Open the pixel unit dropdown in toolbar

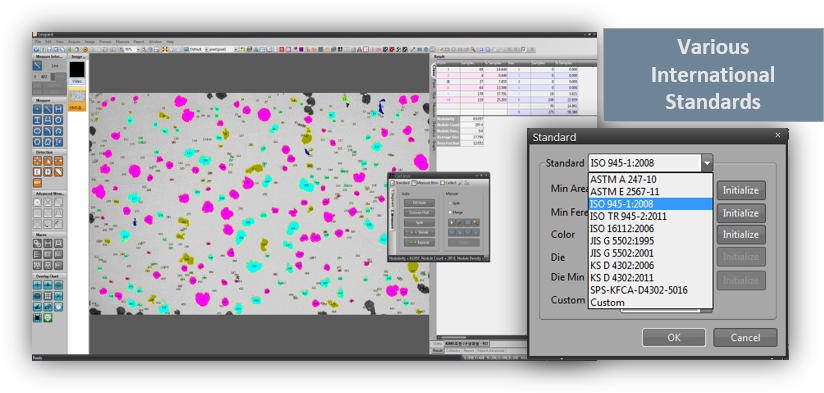(x=236, y=49)
